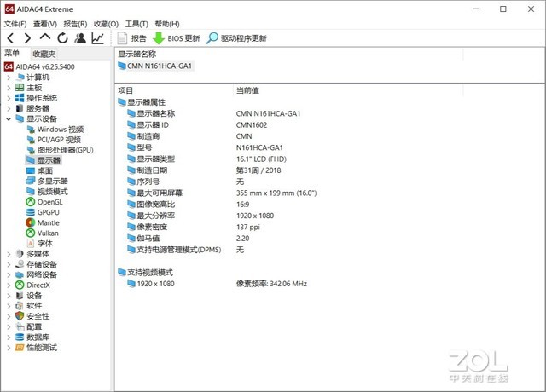Screen dimensions: 546x392
Task: Refresh the page with the circular arrow icon
Action: click(62, 37)
